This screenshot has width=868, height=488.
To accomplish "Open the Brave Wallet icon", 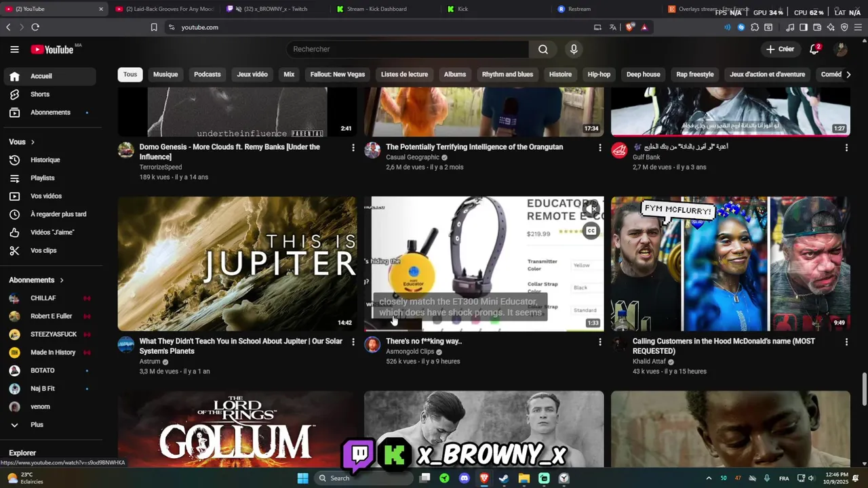I will point(817,27).
